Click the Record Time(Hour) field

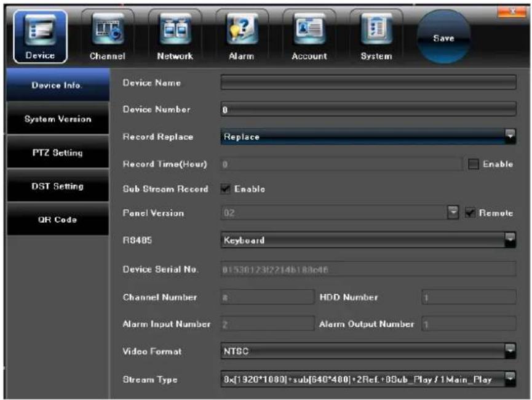pyautogui.click(x=342, y=164)
